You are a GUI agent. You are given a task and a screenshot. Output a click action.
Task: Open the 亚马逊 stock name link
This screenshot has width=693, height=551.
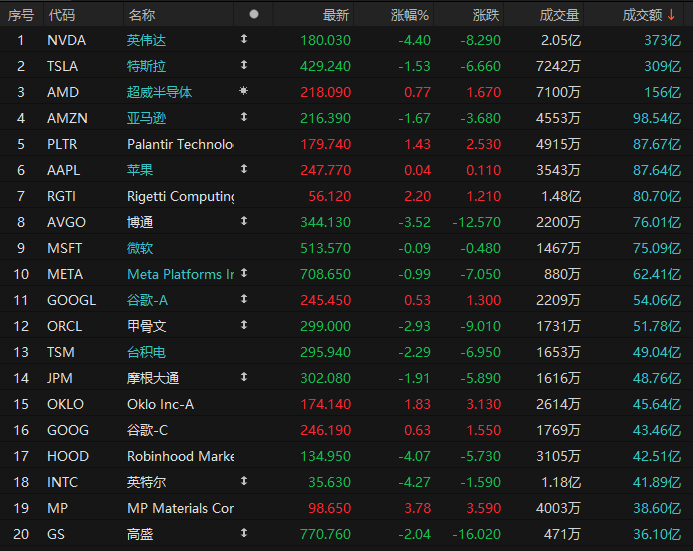tap(146, 118)
